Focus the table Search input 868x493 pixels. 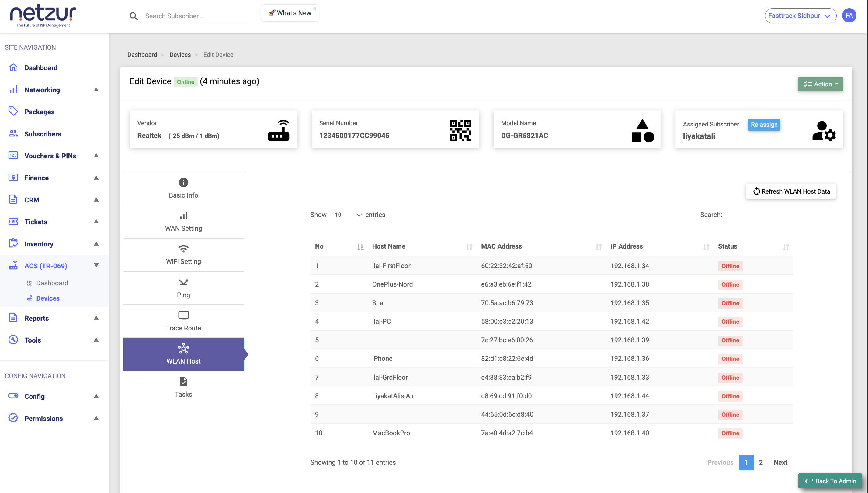click(x=759, y=215)
